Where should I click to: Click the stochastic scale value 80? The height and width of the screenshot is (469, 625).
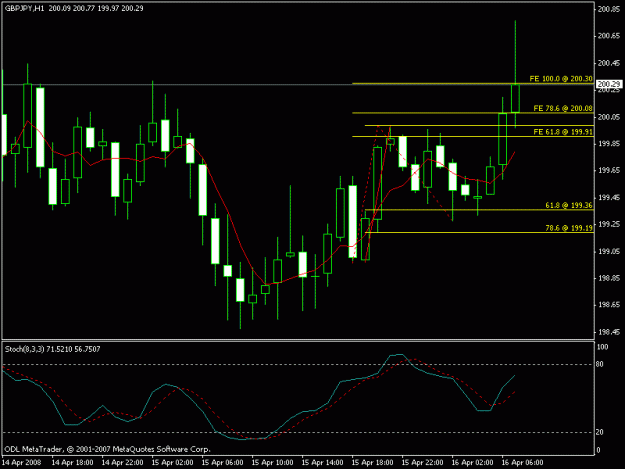(599, 364)
